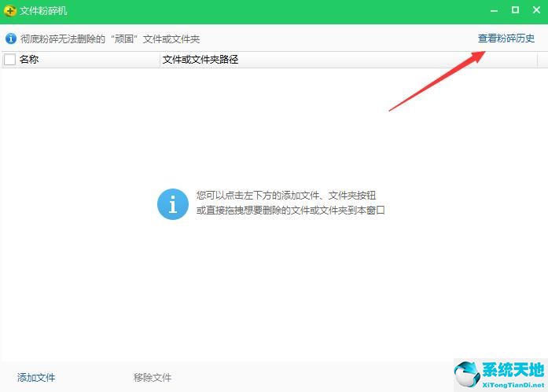Click the blue info icon beside 彻底粉碎 text
Viewport: 548px width, 392px height.
tap(11, 38)
